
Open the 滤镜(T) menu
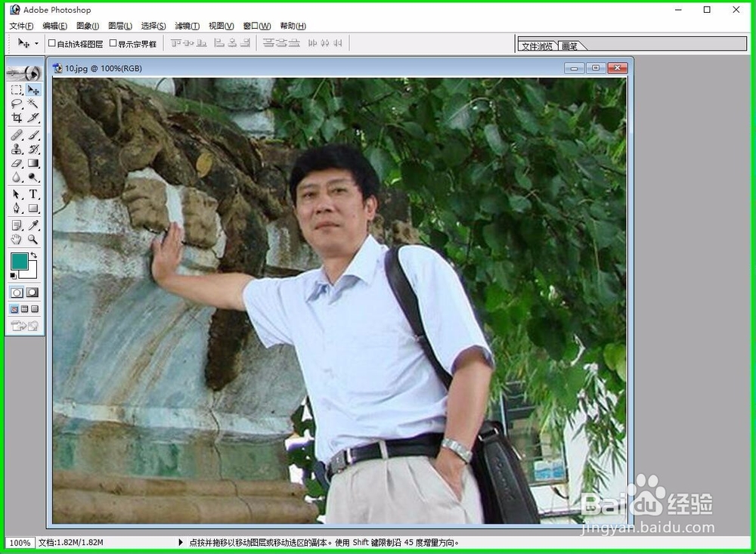coord(187,26)
